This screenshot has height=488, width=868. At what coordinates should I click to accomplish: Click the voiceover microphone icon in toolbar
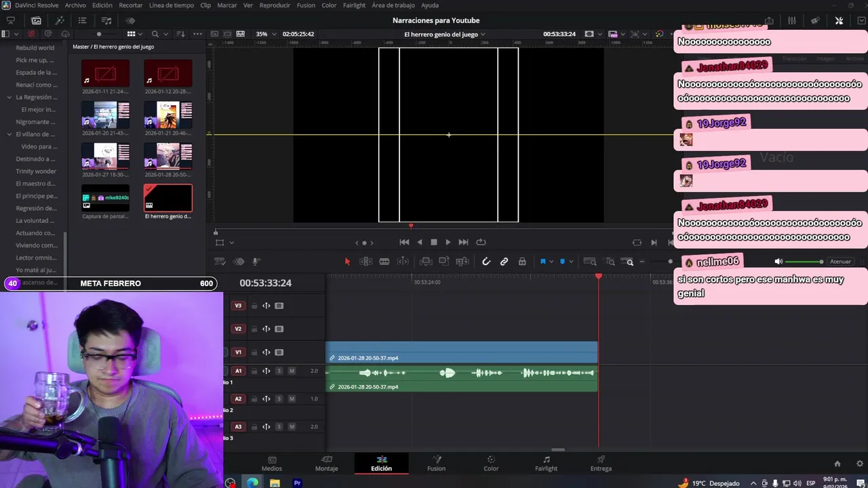point(256,262)
